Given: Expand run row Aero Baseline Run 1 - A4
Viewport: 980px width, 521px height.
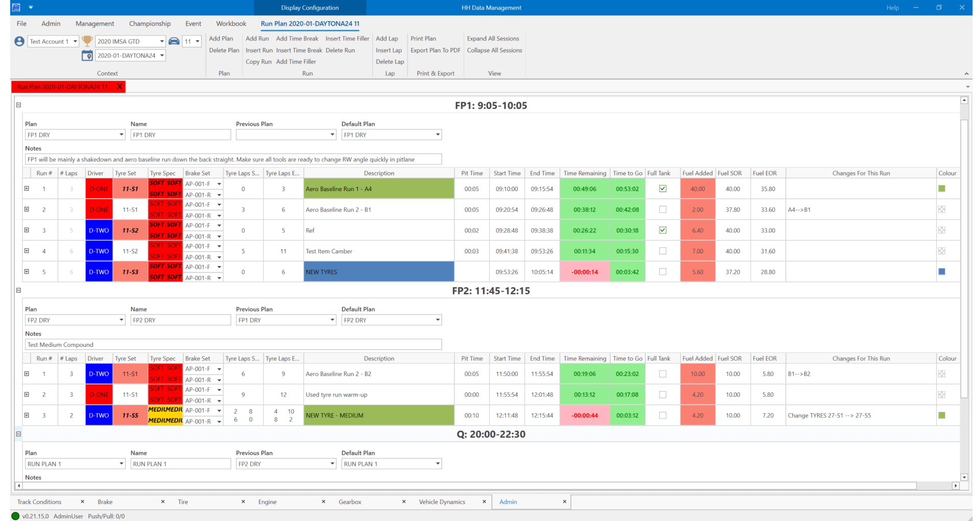Looking at the screenshot, I should click(x=27, y=188).
